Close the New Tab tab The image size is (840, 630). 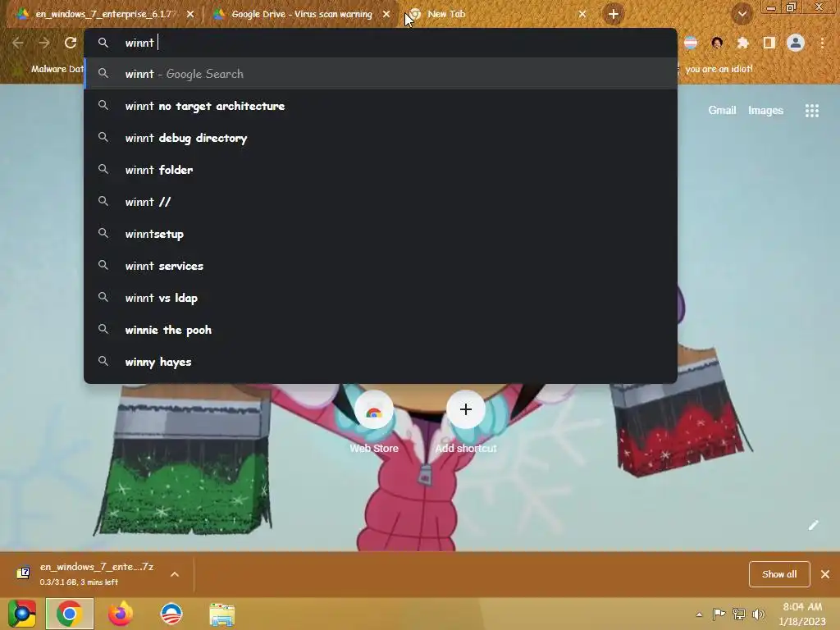582,14
